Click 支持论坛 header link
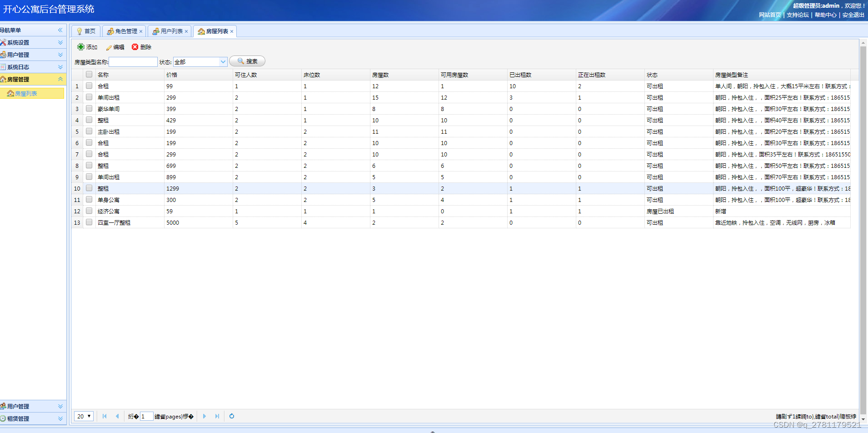This screenshot has width=868, height=433. [x=798, y=15]
